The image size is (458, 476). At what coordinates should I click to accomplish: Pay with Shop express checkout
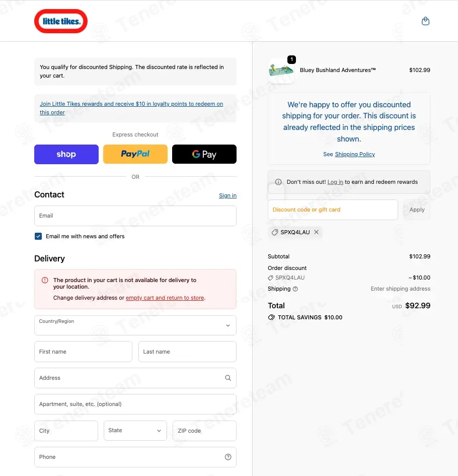coord(66,154)
